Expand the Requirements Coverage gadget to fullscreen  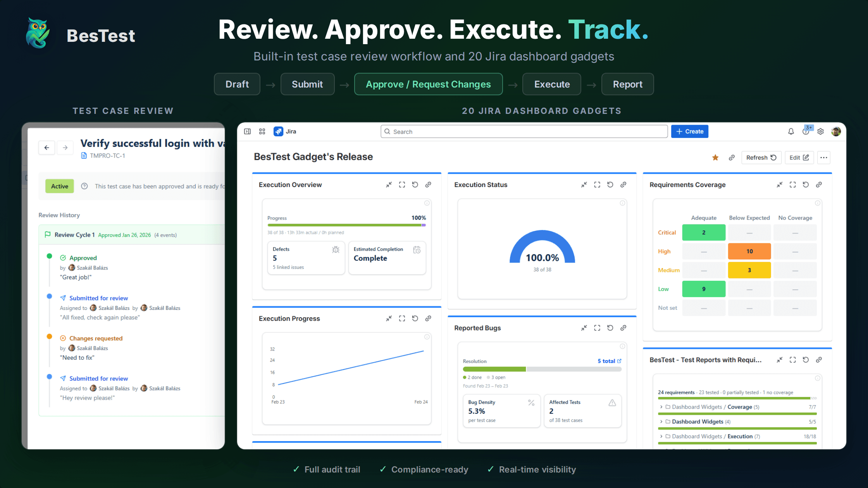[792, 185]
